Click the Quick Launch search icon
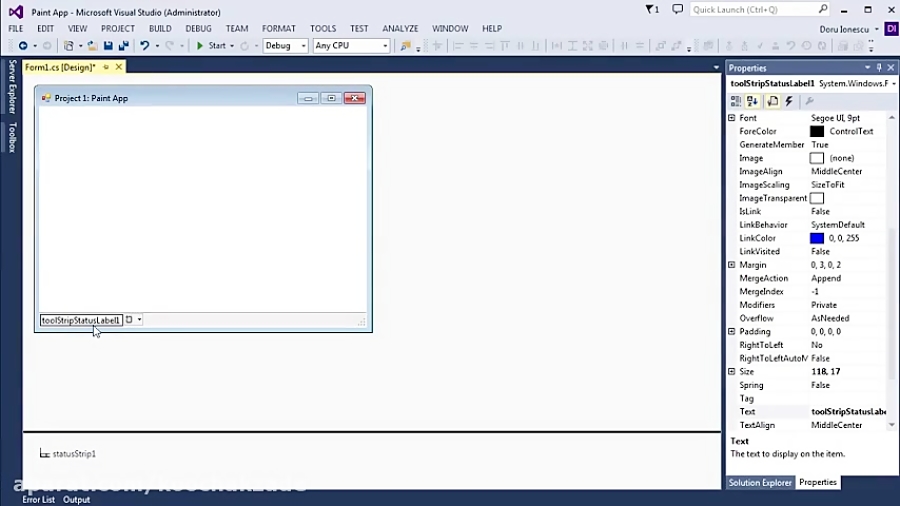This screenshot has height=506, width=900. (823, 9)
